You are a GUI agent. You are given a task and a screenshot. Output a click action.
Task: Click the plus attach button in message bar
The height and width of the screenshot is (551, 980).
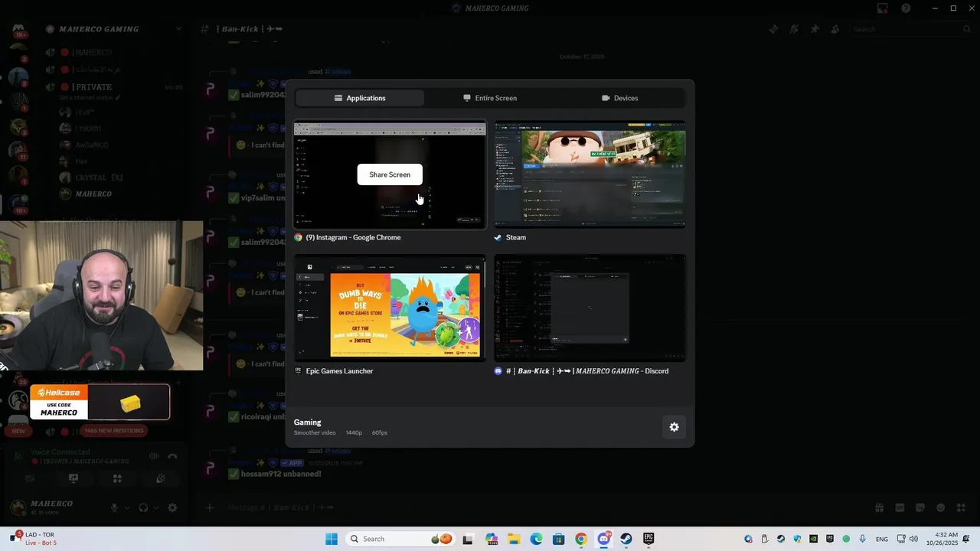coord(210,507)
